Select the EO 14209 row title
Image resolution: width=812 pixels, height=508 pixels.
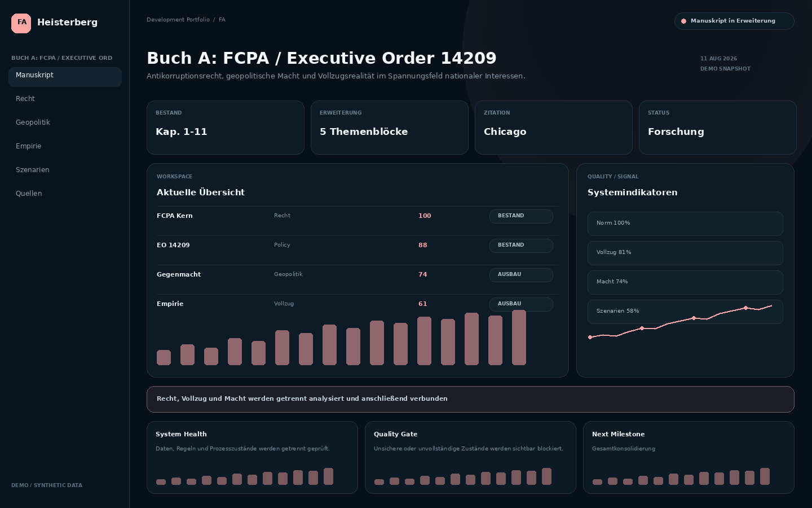(173, 245)
